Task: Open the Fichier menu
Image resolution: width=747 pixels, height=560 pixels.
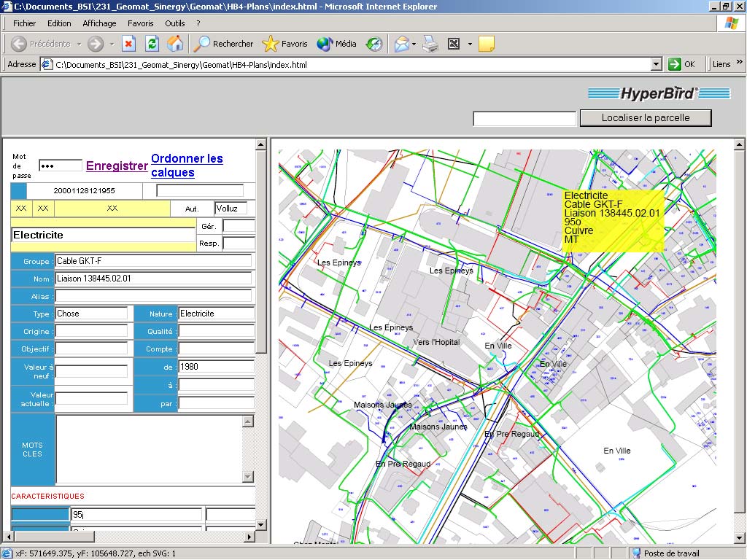Action: point(24,23)
